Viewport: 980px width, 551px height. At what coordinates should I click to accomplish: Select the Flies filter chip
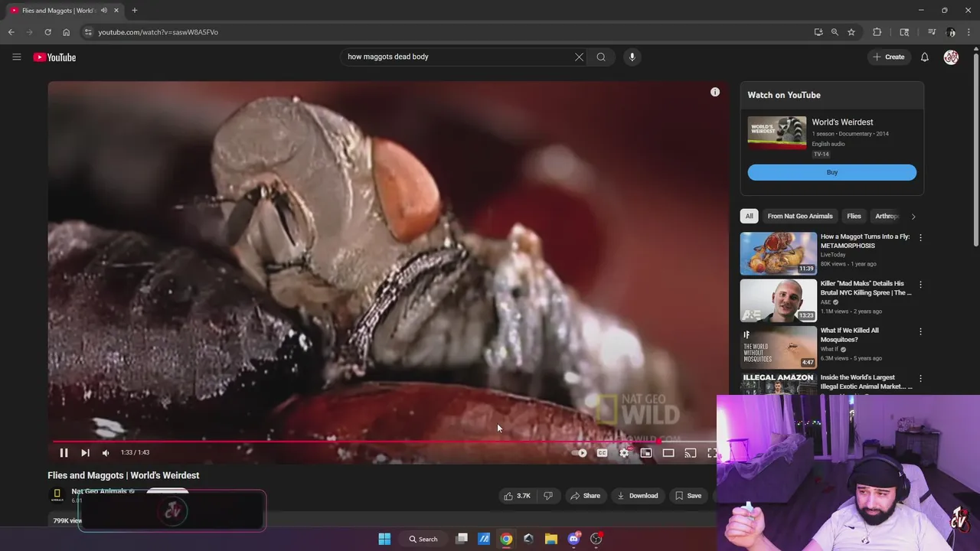[x=854, y=216]
